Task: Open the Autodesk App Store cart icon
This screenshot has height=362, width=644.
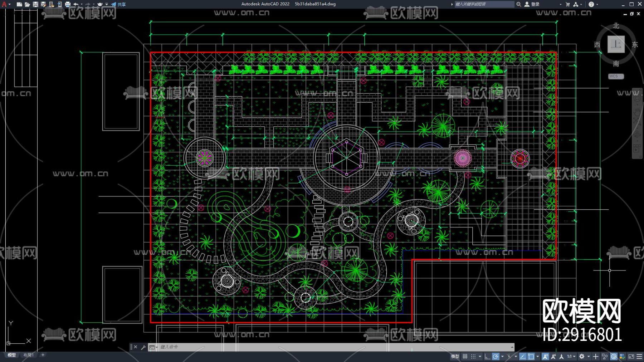Action: pyautogui.click(x=568, y=4)
